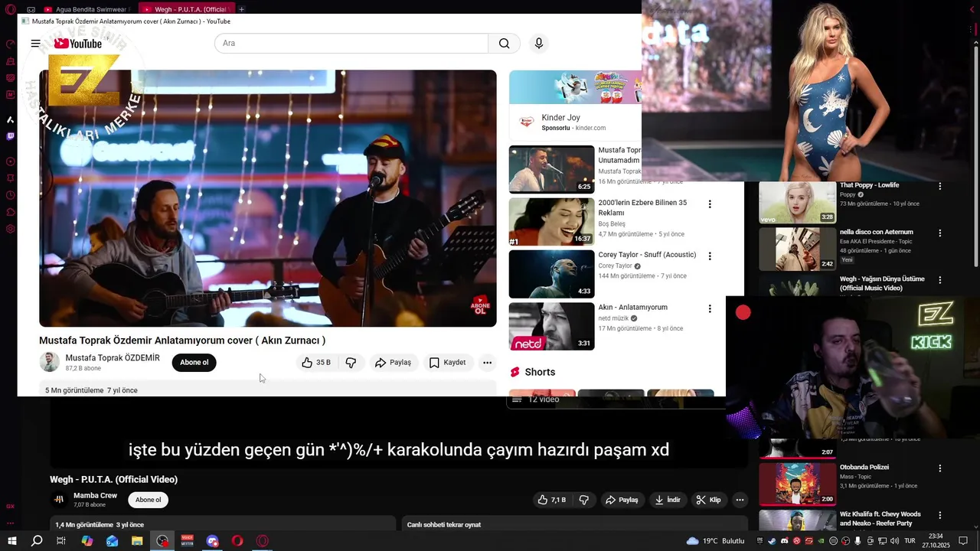Open more actions menu beside Kaydet
The width and height of the screenshot is (980, 551).
tap(487, 363)
